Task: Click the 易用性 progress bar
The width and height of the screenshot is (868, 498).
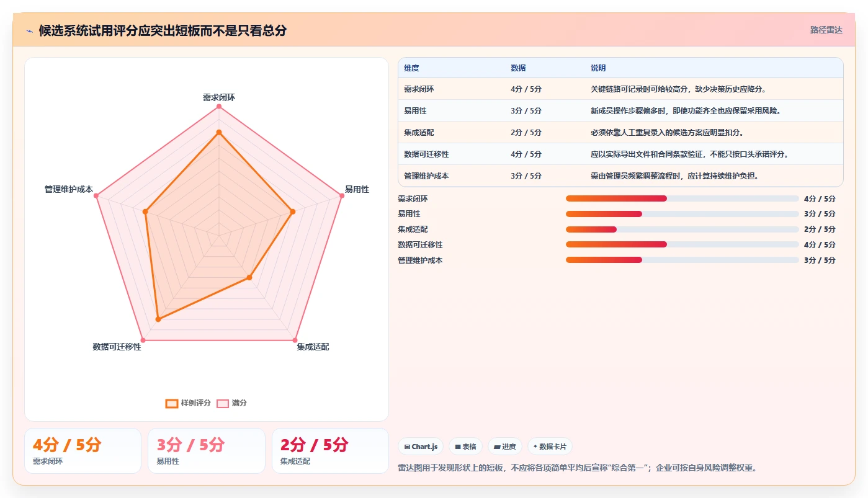Action: tap(682, 214)
